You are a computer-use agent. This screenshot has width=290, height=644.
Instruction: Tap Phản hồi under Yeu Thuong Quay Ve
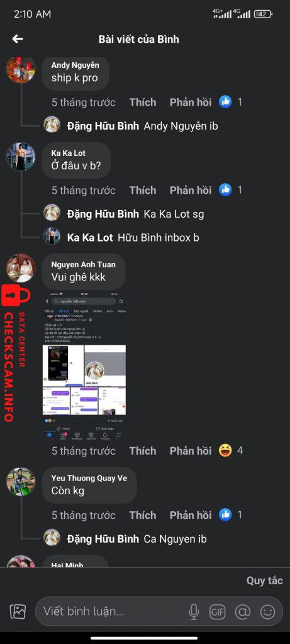pos(190,515)
